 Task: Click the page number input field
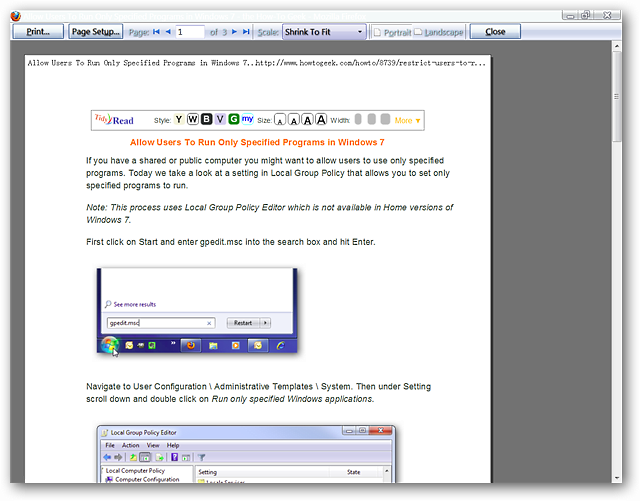[190, 32]
